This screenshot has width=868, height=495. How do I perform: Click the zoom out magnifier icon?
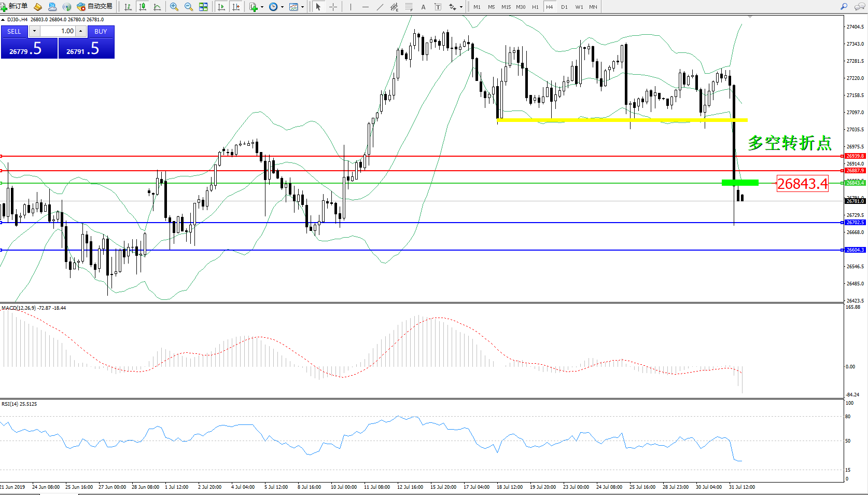tap(189, 7)
